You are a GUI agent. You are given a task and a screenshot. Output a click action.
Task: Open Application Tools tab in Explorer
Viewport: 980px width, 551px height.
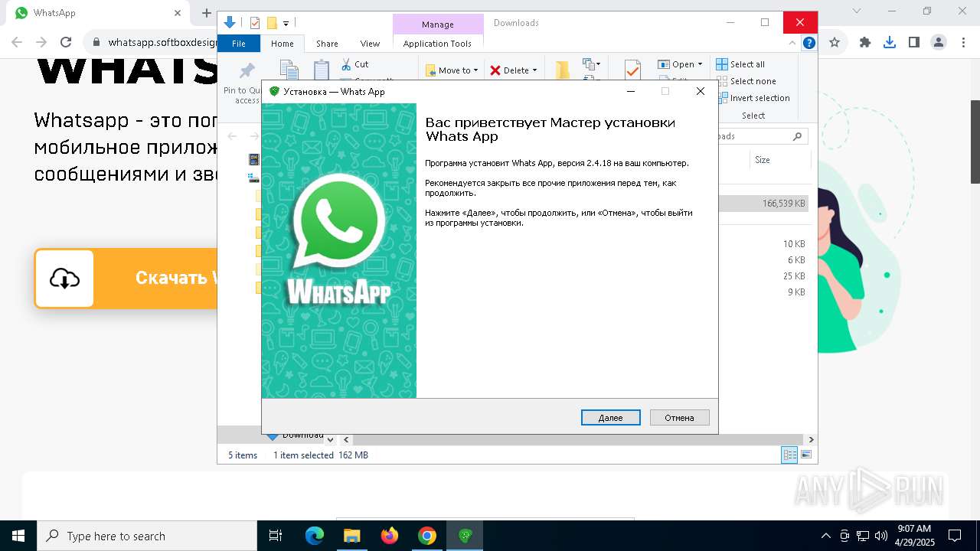click(437, 44)
